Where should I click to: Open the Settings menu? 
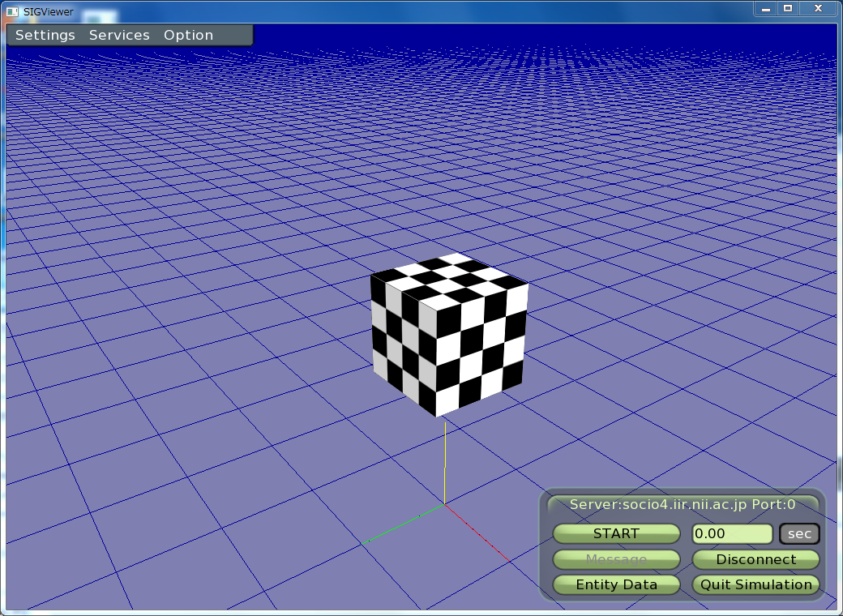(45, 36)
